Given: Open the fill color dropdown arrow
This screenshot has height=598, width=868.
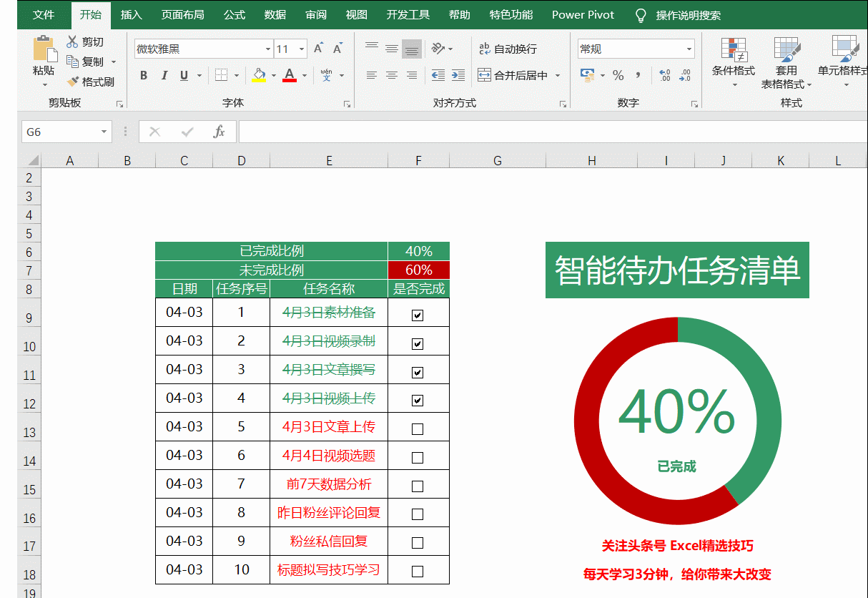Looking at the screenshot, I should point(273,75).
